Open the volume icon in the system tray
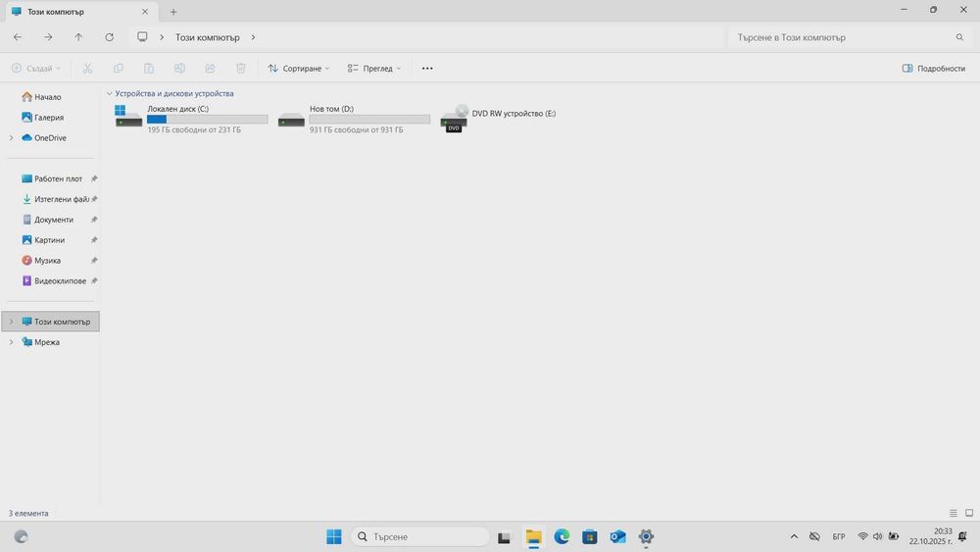 [877, 536]
